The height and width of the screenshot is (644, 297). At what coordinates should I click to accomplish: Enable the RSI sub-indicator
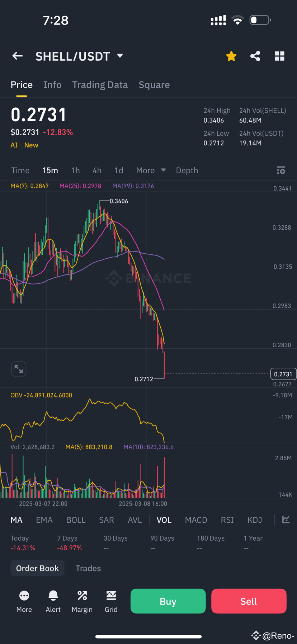[227, 520]
